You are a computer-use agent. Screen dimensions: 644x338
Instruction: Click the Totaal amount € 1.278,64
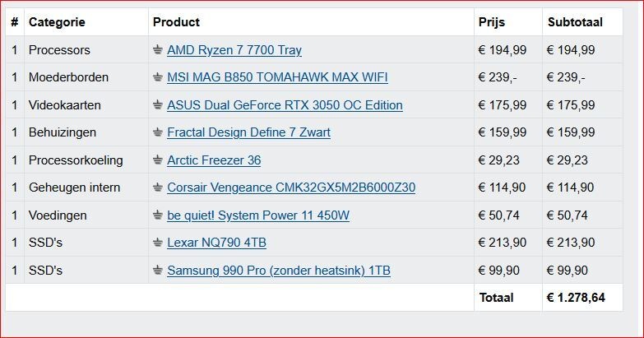point(576,298)
